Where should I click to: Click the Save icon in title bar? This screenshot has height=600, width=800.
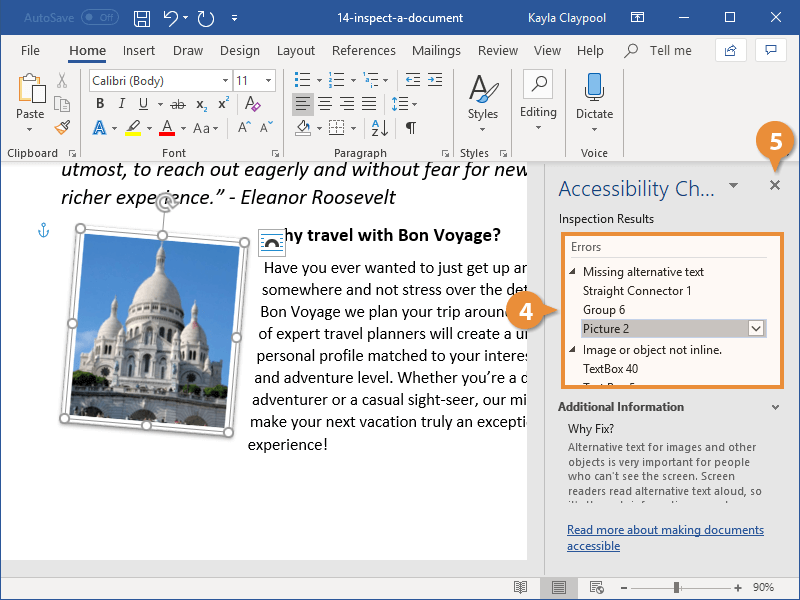tap(142, 18)
